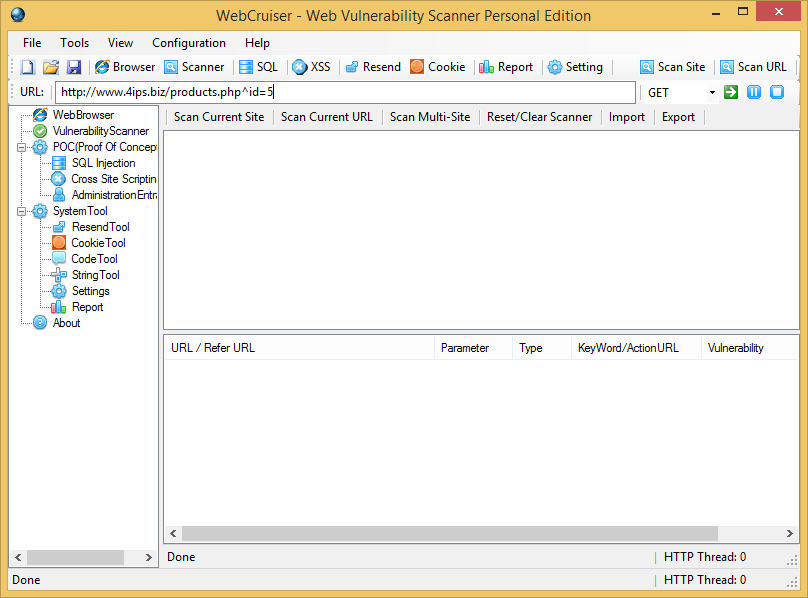Click Scan Multi-Site button
The image size is (808, 598).
430,117
